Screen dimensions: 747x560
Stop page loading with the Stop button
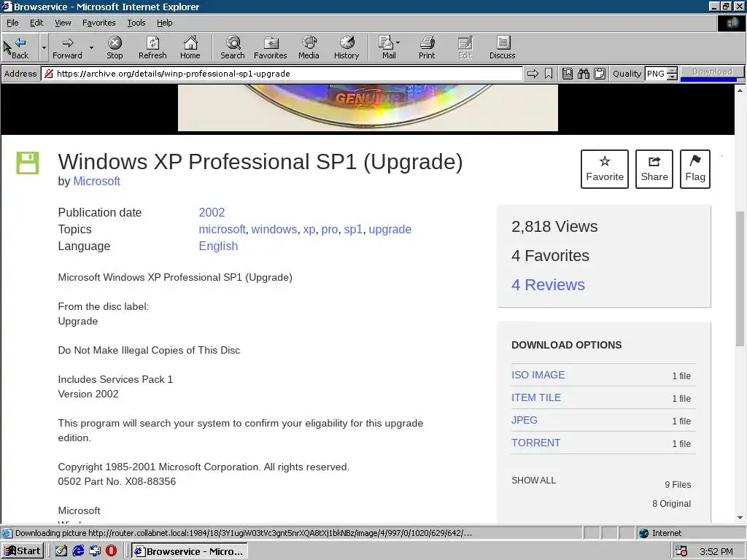pos(115,47)
